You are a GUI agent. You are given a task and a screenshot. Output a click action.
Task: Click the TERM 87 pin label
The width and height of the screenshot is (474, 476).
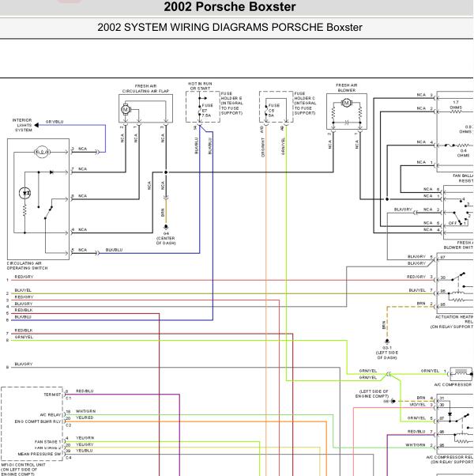click(x=52, y=395)
